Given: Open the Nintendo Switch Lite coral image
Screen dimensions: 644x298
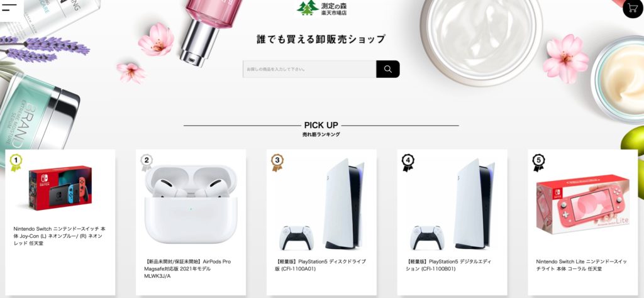Looking at the screenshot, I should pos(583,205).
